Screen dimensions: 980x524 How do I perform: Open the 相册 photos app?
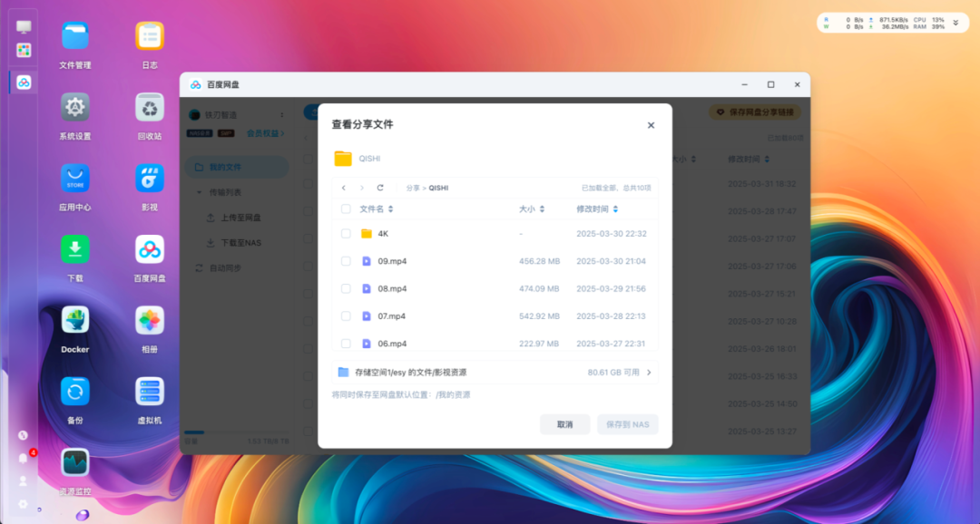(x=150, y=320)
